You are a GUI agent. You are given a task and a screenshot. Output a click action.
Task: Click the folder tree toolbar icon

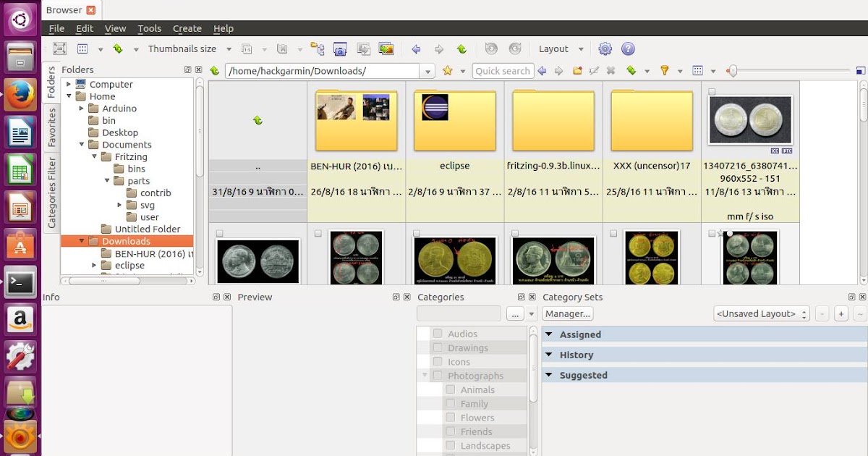[x=318, y=49]
